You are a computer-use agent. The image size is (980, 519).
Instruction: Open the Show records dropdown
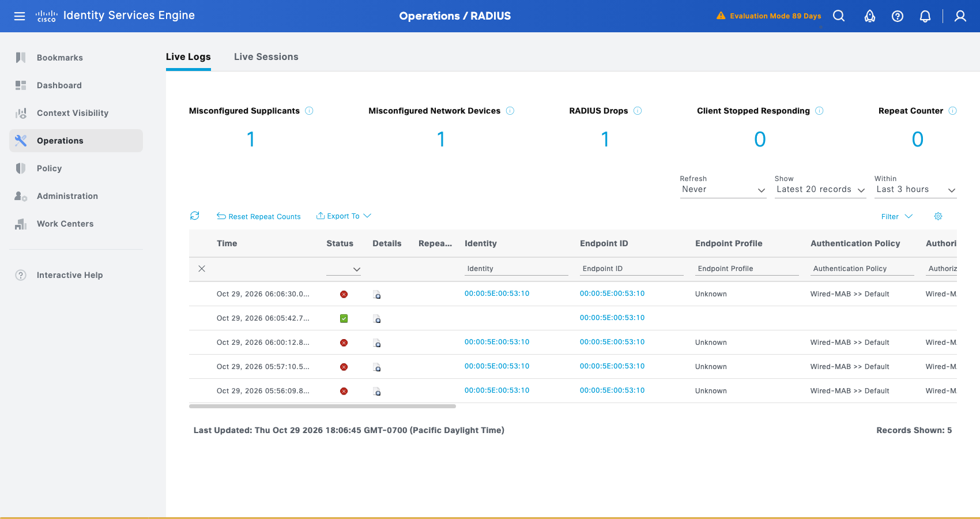coord(820,190)
